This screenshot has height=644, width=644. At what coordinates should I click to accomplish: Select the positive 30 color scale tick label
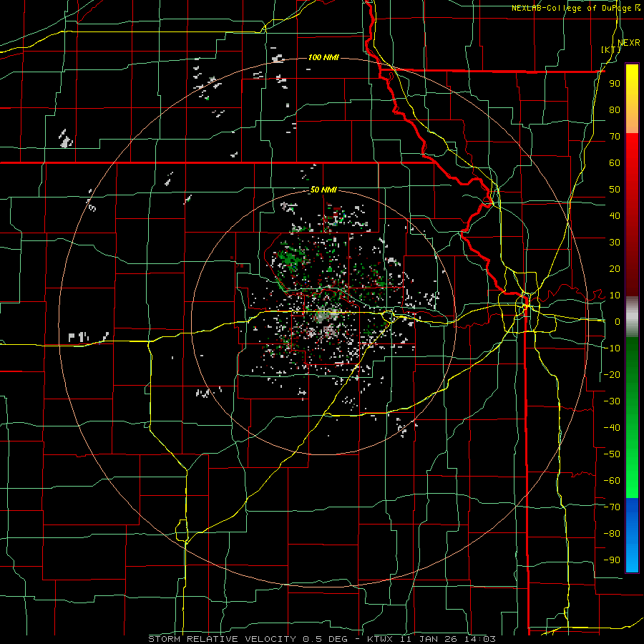coord(615,243)
